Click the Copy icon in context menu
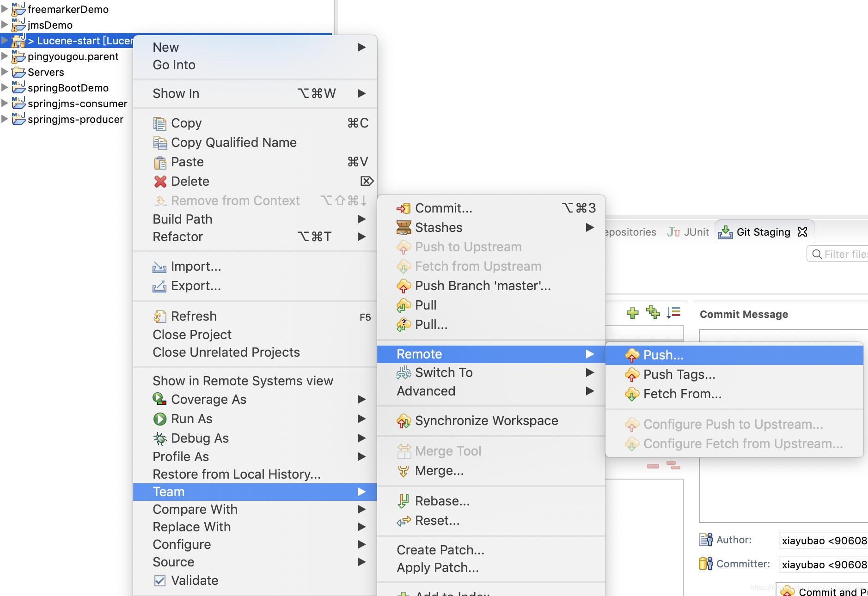868x596 pixels. coord(159,123)
